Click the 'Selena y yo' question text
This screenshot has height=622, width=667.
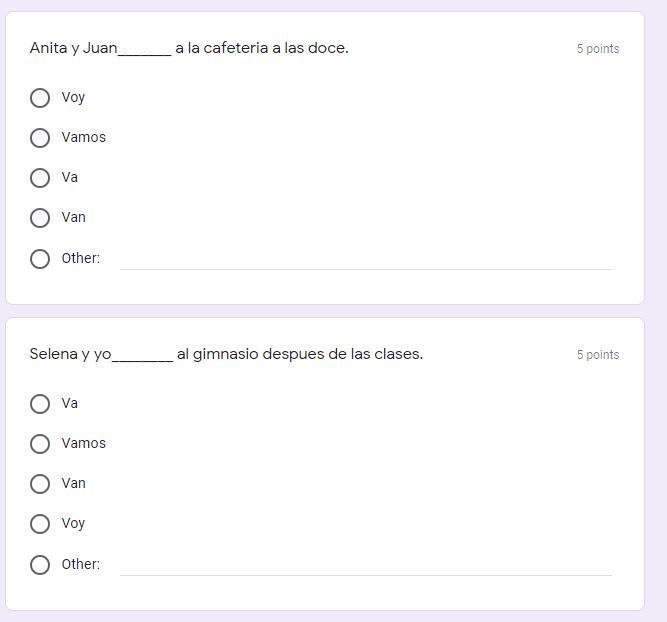coord(226,354)
